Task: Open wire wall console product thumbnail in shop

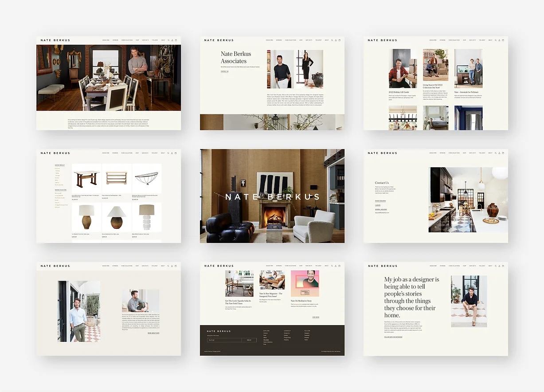Action: pos(147,179)
